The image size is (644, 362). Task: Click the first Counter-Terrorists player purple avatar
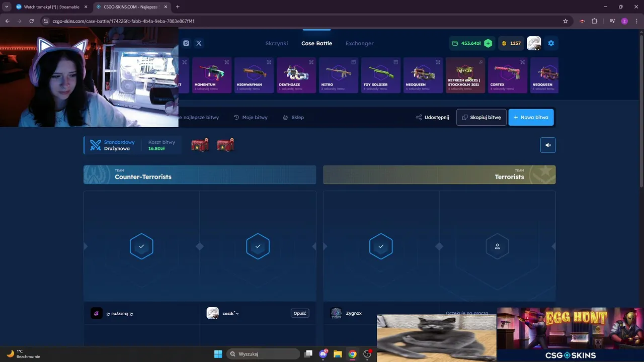point(97,313)
